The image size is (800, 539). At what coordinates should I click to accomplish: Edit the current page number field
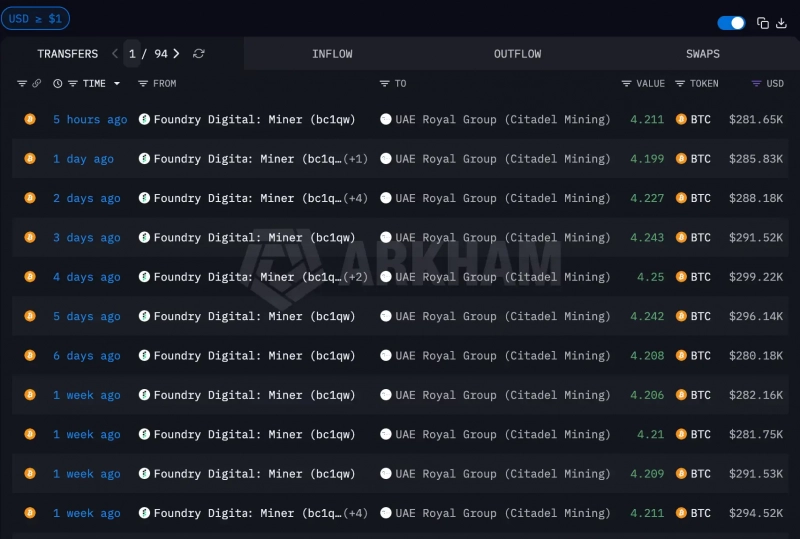[x=132, y=54]
